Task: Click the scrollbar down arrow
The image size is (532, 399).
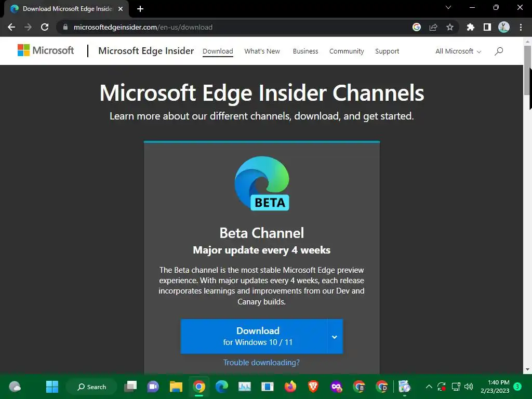Action: pyautogui.click(x=527, y=369)
